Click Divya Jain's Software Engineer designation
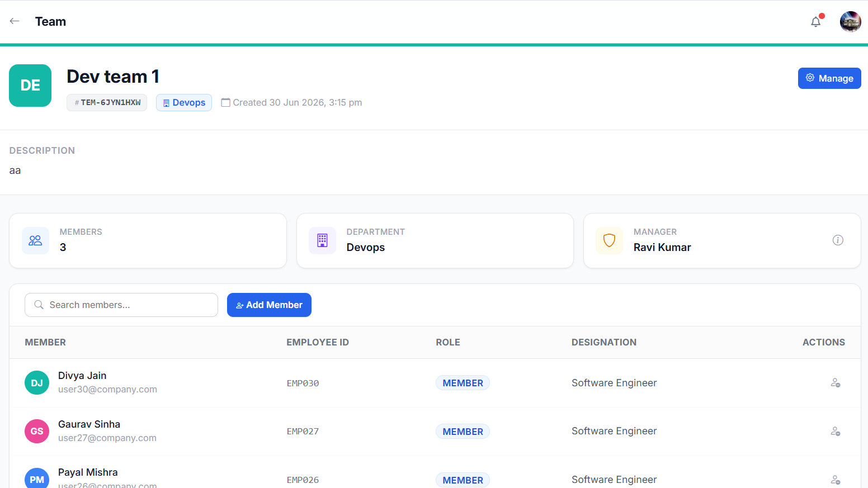The width and height of the screenshot is (868, 488). point(614,383)
